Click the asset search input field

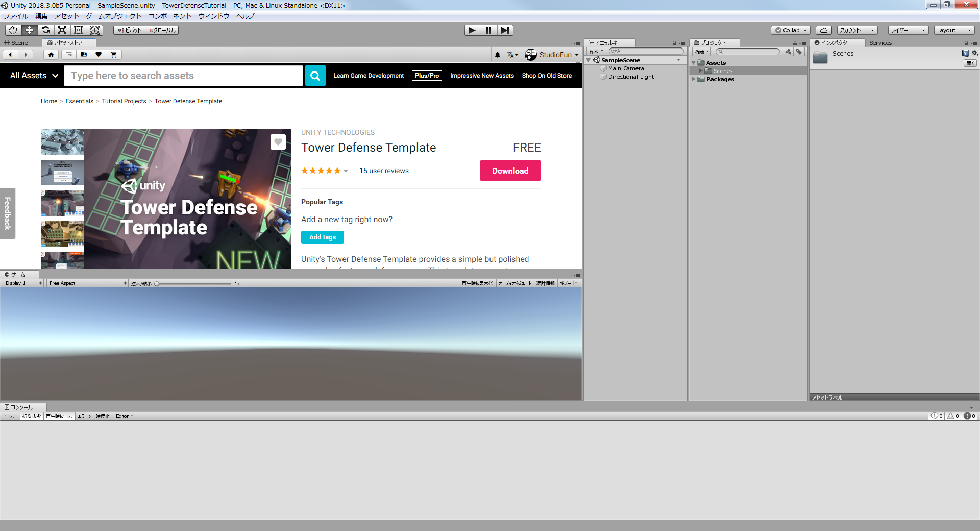pyautogui.click(x=183, y=76)
